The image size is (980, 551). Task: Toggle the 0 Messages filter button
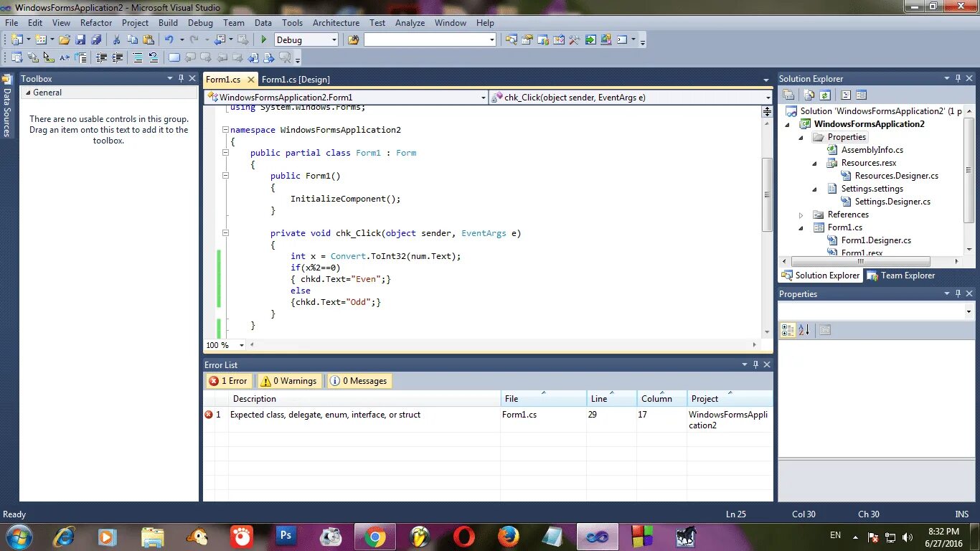pyautogui.click(x=358, y=381)
